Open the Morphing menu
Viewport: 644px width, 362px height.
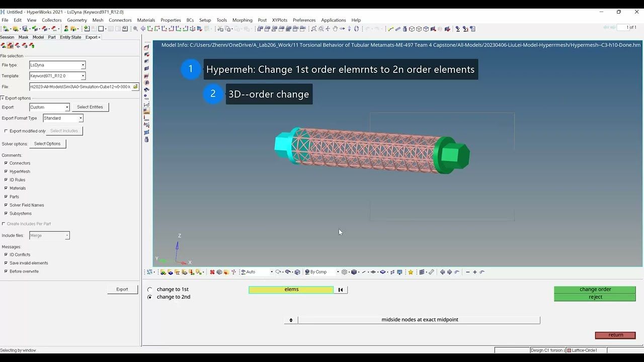click(242, 20)
